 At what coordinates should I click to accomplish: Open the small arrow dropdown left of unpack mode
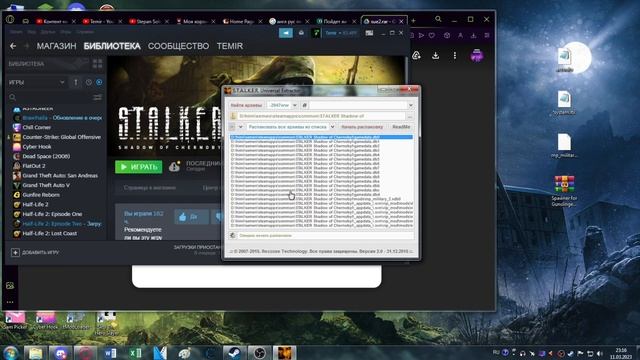(x=240, y=127)
